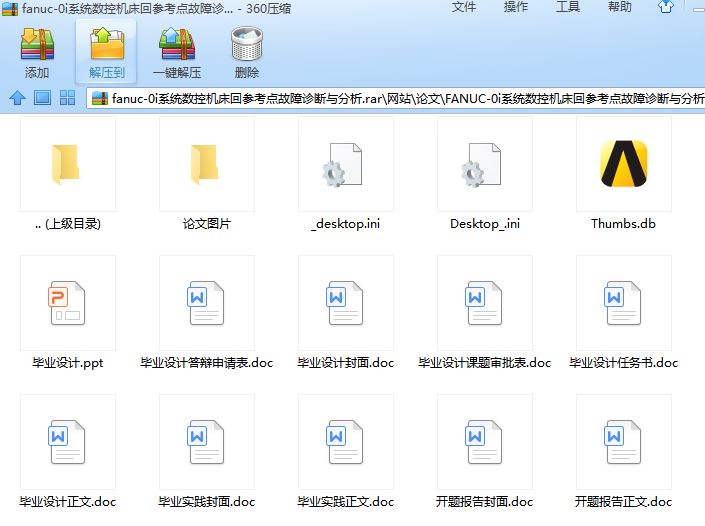The height and width of the screenshot is (526, 705).
Task: Select the 毕业设计正文.doc document icon
Action: tap(67, 442)
